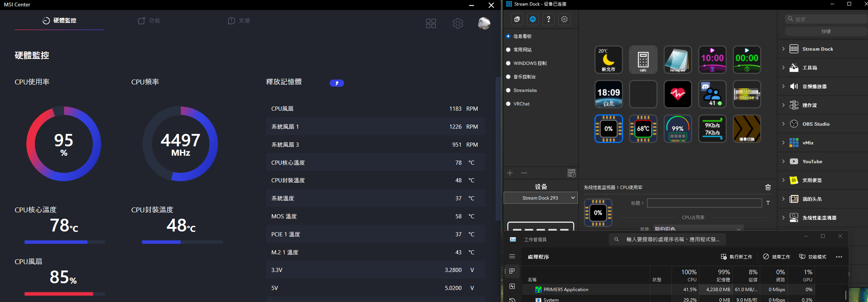Select the 場景切換 scene switch key
The image size is (868, 302).
tap(747, 129)
